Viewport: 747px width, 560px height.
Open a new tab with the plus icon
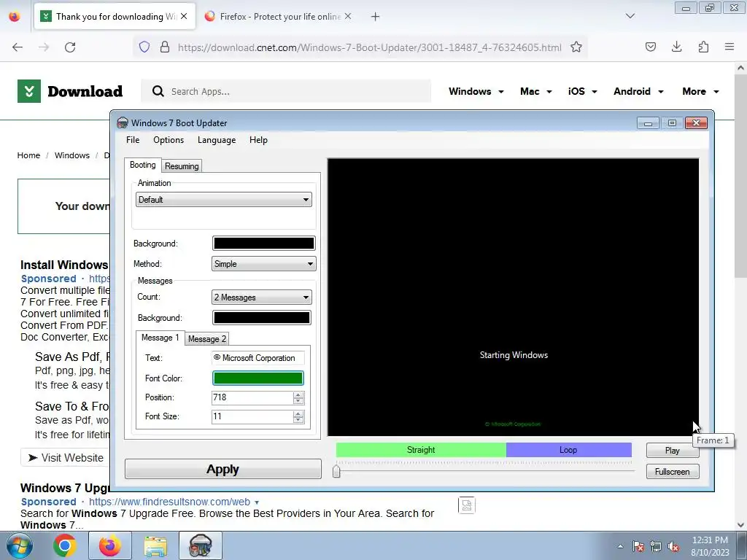(x=376, y=17)
